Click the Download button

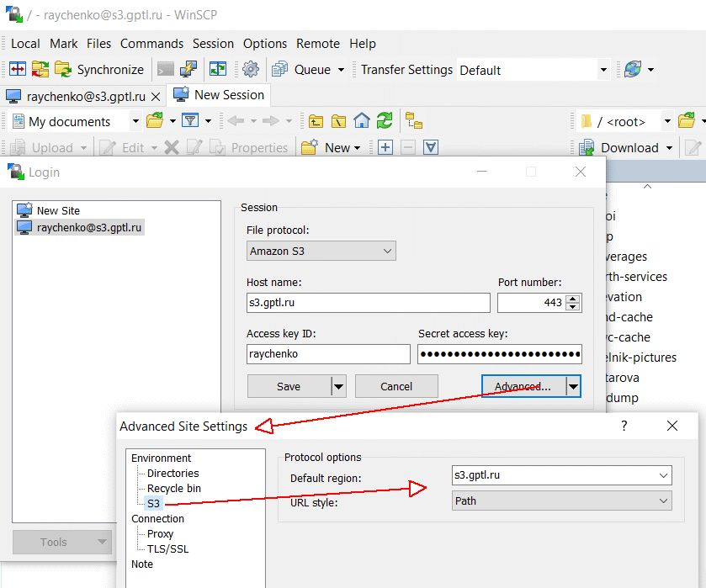[619, 147]
